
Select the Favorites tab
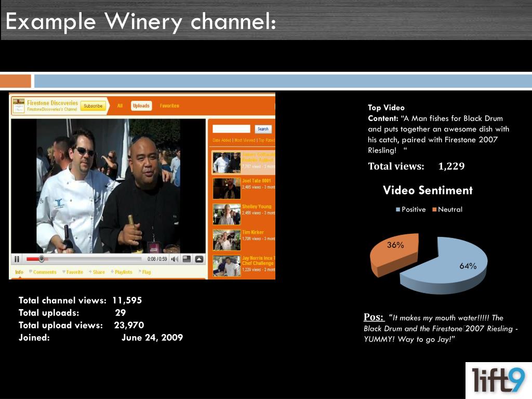coord(169,106)
